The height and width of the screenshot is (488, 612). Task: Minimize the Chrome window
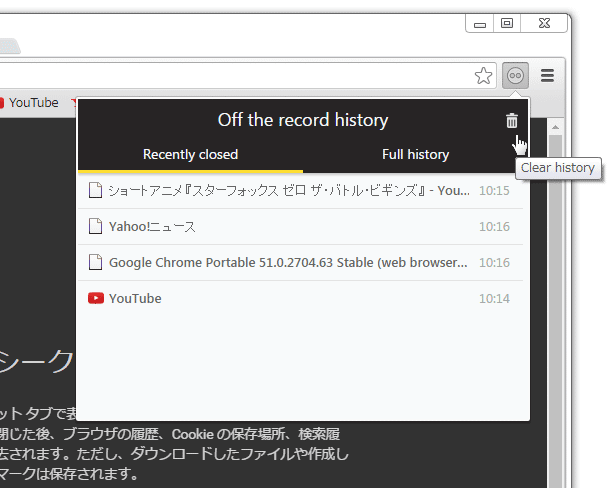tap(480, 24)
